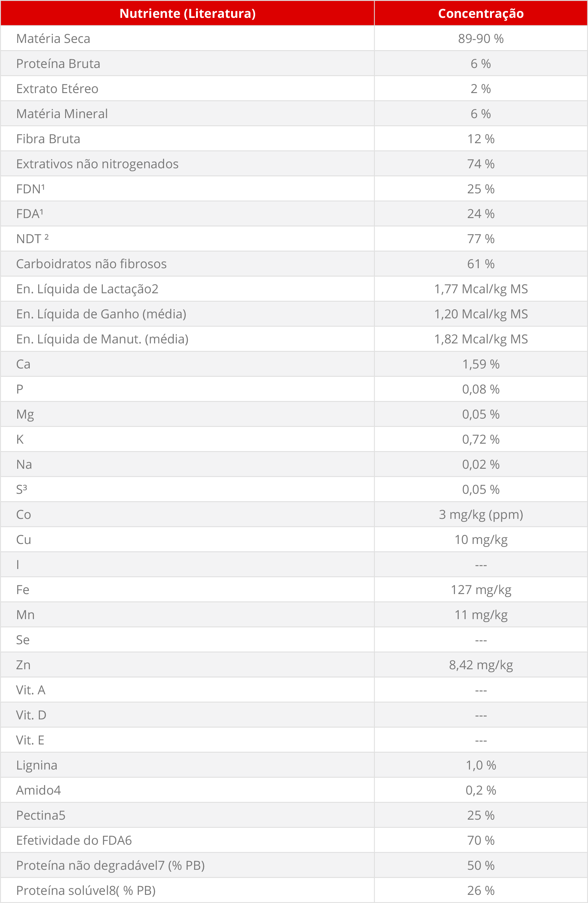Click the '26 %' soluble protein value
Viewport: 588px width, 903px height.
(x=481, y=890)
